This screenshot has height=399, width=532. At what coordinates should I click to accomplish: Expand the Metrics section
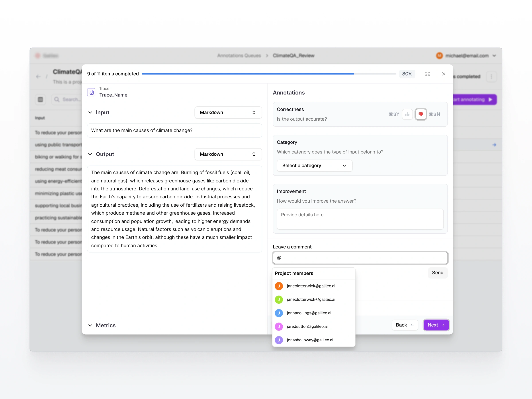click(x=90, y=325)
